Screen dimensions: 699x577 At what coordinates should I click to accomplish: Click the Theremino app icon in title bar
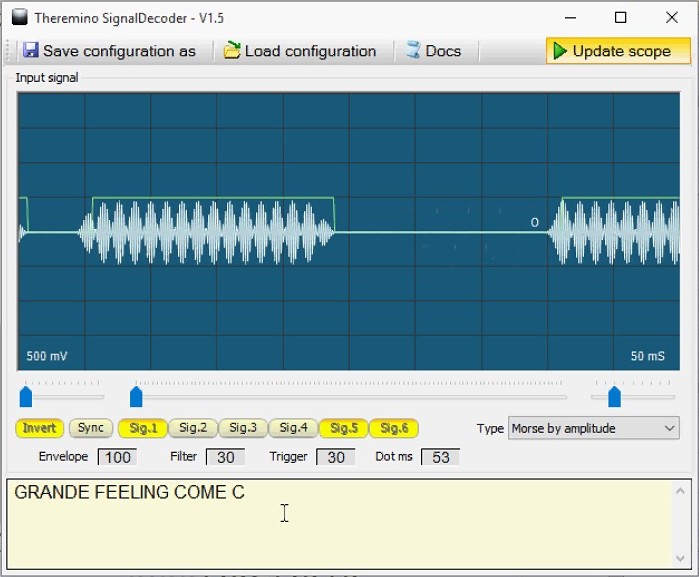[x=19, y=18]
